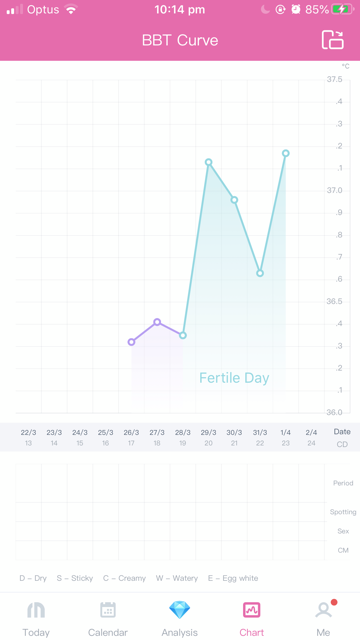The image size is (360, 640).
Task: Tap the purple 27/3 data point
Action: click(157, 322)
